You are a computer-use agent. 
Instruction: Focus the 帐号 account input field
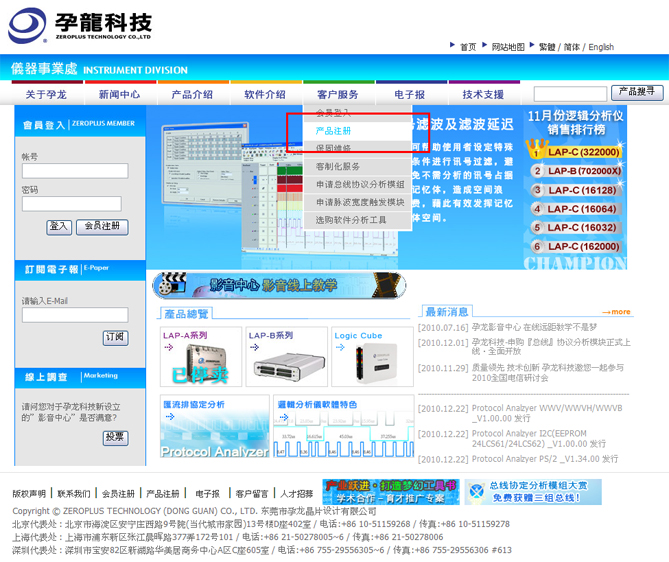(x=75, y=171)
